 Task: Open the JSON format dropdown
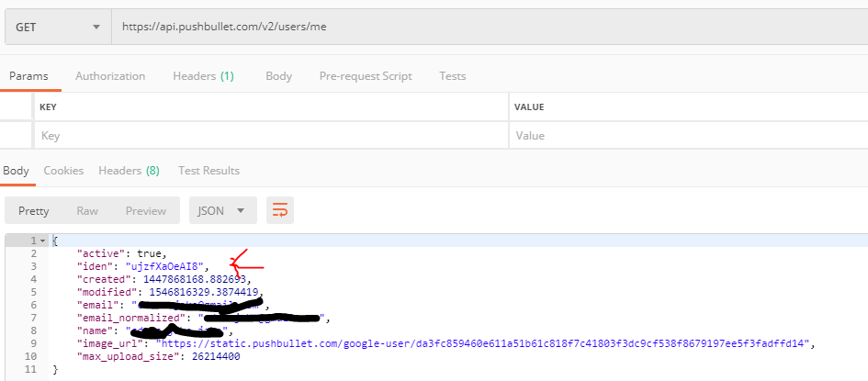pos(223,210)
